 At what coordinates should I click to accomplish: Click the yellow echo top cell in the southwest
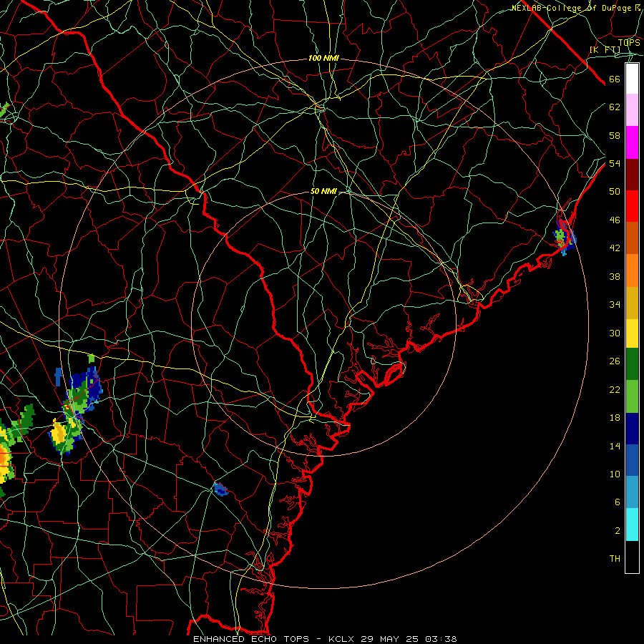(60, 434)
